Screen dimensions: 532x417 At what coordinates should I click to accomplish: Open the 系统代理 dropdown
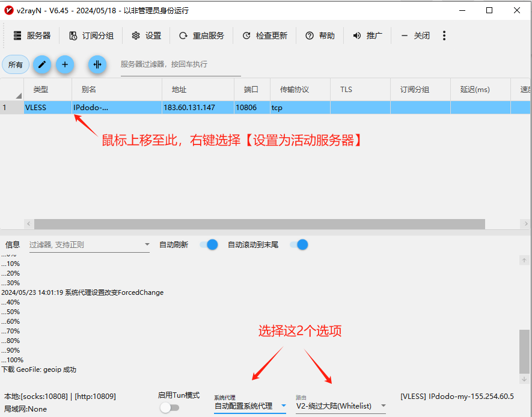(250, 406)
